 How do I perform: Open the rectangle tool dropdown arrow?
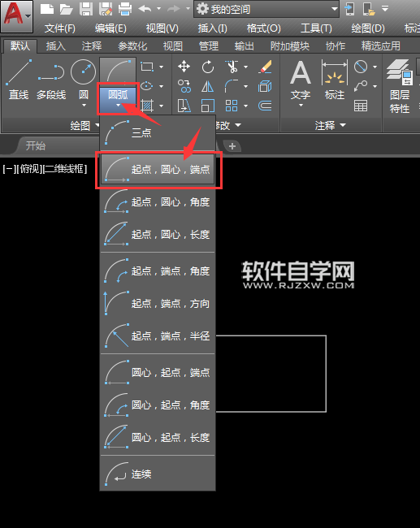click(162, 67)
